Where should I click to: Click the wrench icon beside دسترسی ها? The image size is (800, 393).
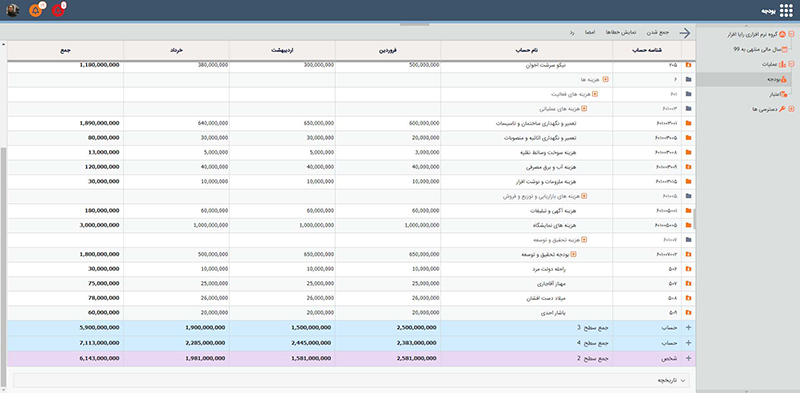(782, 109)
